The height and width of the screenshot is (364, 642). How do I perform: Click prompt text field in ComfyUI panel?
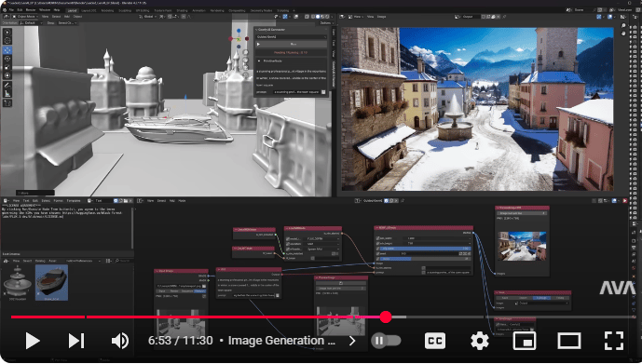tap(297, 92)
